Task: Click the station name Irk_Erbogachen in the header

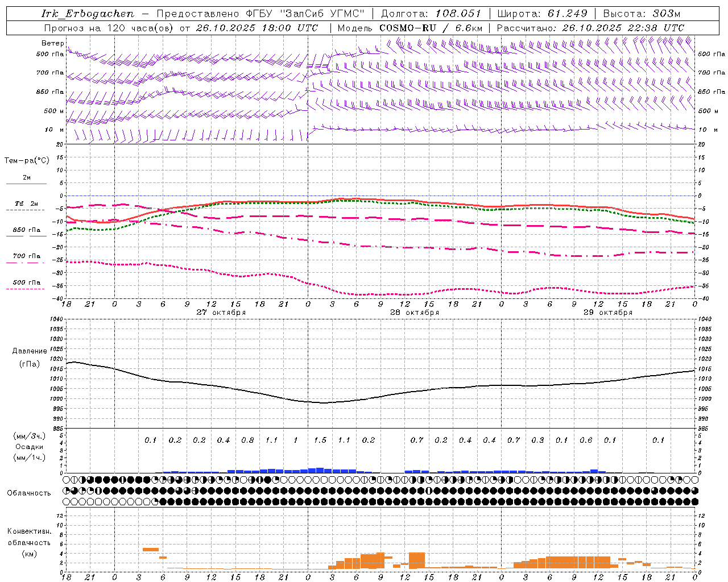Action: pos(88,14)
